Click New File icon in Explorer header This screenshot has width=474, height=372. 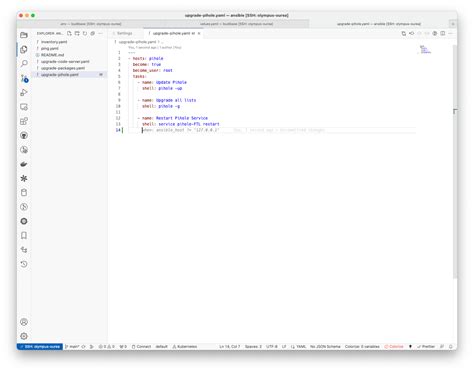pyautogui.click(x=69, y=33)
